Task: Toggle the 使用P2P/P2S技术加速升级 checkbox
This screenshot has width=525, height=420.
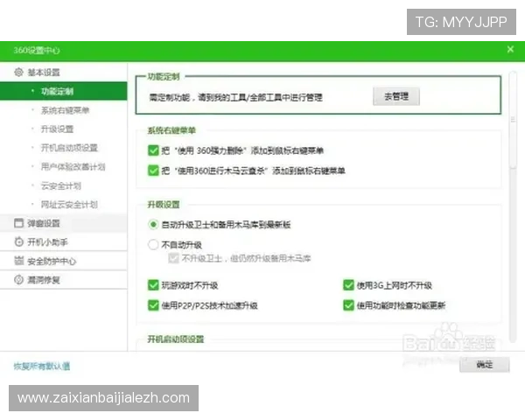Action: pyautogui.click(x=153, y=305)
